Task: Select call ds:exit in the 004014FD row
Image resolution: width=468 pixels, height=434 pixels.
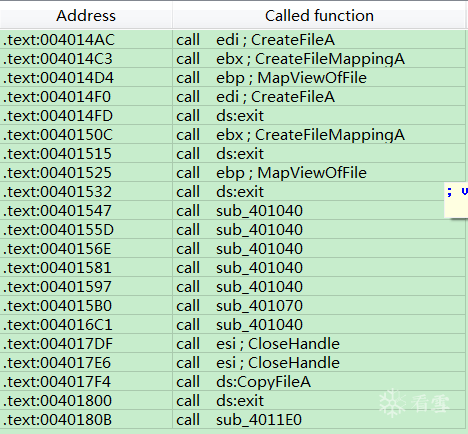Action: coord(220,116)
